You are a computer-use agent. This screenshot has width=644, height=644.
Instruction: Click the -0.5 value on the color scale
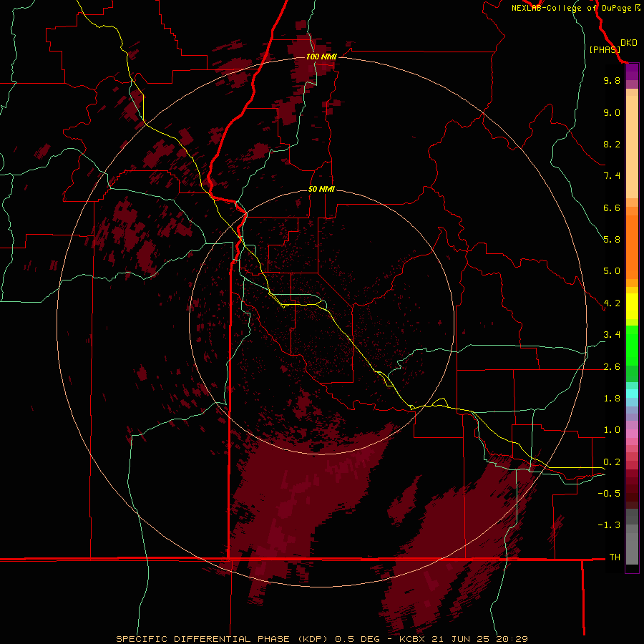click(609, 494)
